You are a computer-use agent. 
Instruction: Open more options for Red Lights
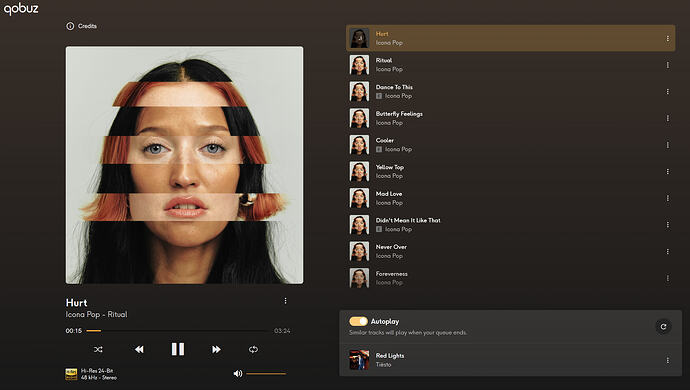(x=668, y=360)
